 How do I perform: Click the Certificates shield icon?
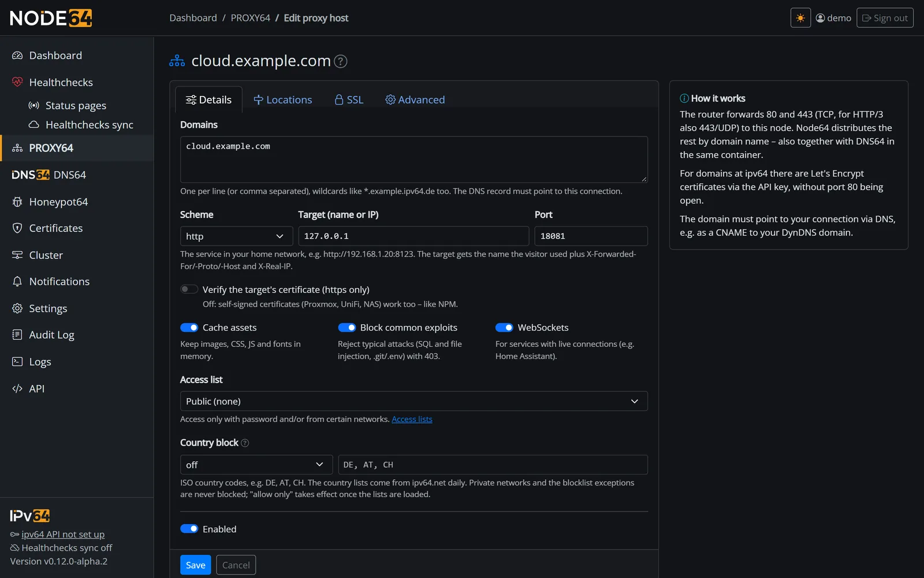(17, 228)
